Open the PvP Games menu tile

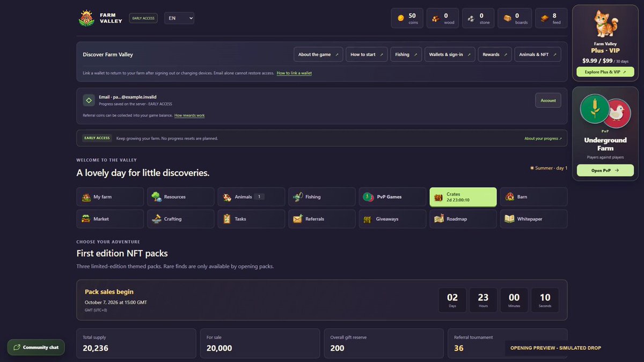point(392,197)
